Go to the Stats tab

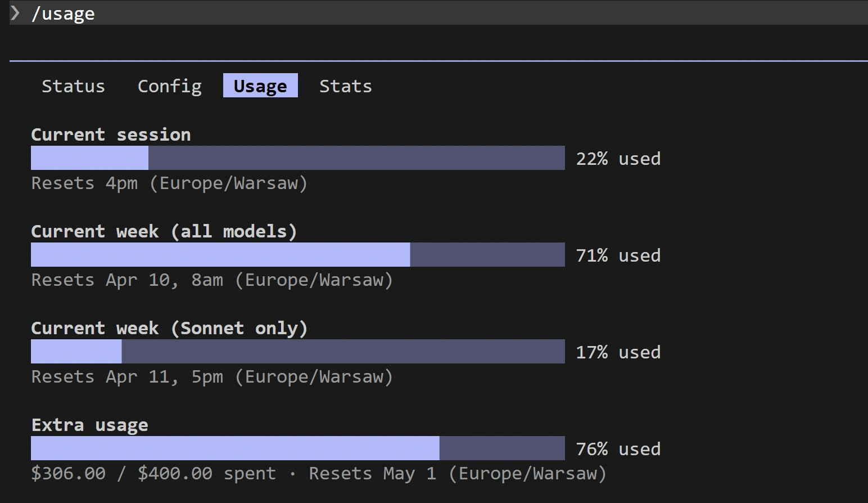click(x=345, y=86)
